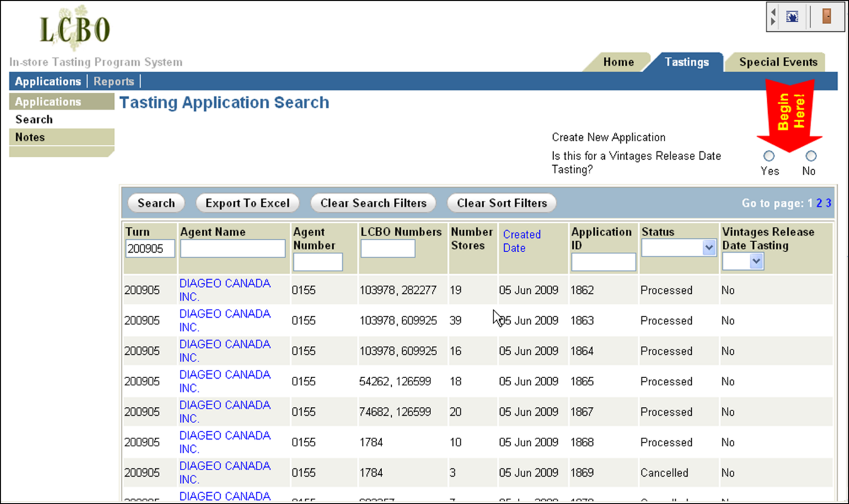The height and width of the screenshot is (504, 849).
Task: Open Notes in the left sidebar
Action: pyautogui.click(x=31, y=137)
